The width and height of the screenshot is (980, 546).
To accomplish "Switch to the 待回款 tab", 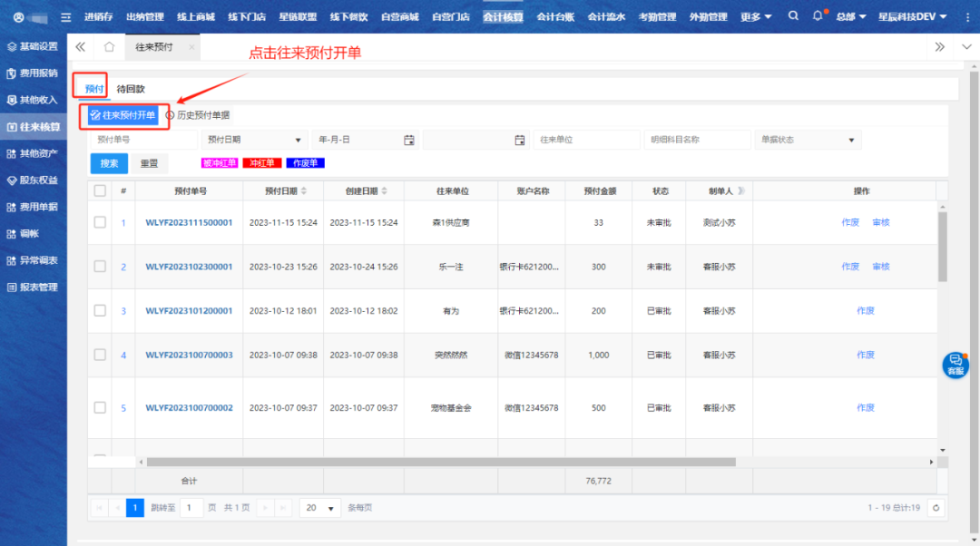I will tap(131, 89).
